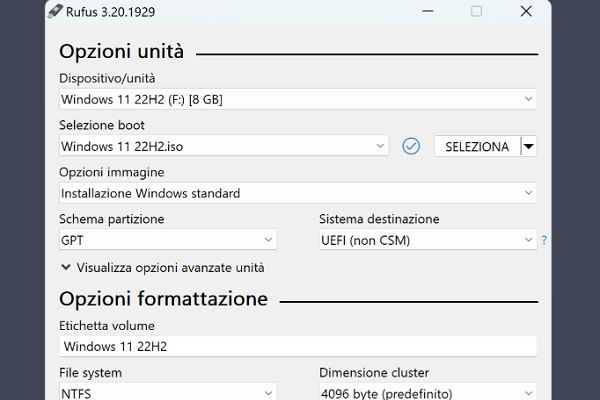The width and height of the screenshot is (600, 400).
Task: Open the File system NTFS dropdown
Action: [167, 393]
